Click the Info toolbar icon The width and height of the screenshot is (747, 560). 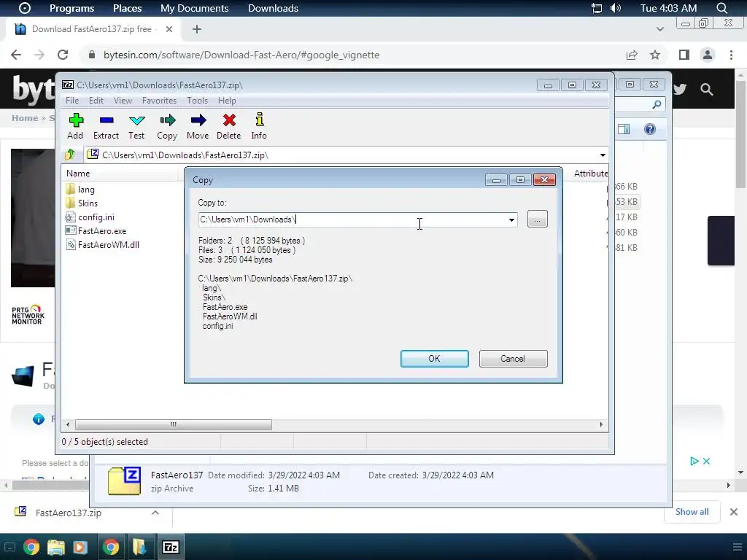click(x=259, y=126)
